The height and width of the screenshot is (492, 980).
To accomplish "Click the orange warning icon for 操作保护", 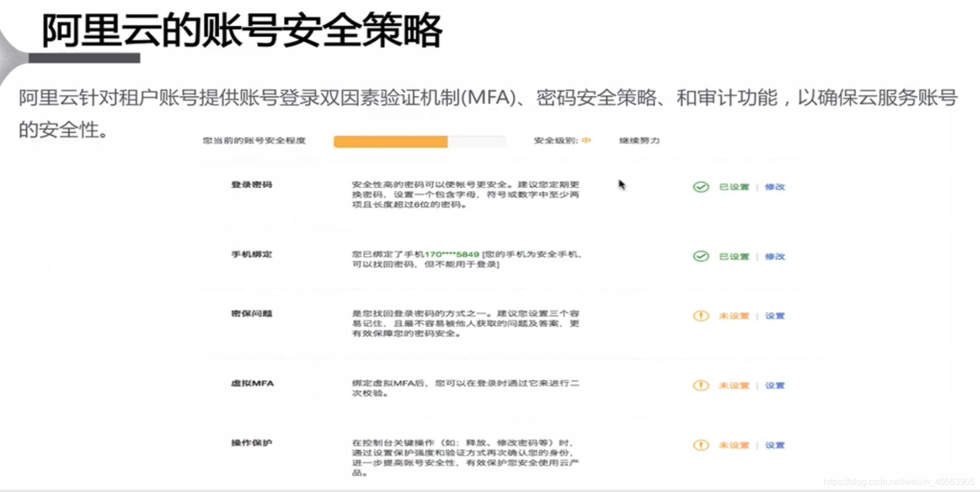I will [701, 445].
